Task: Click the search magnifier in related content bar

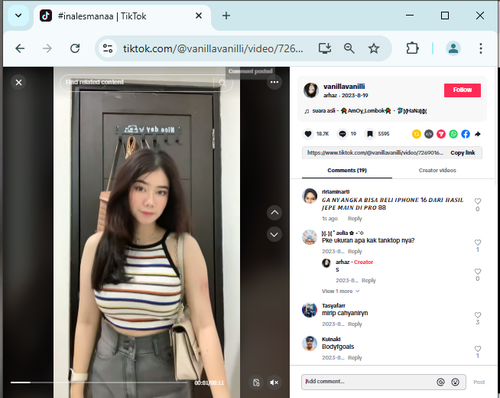Action: click(222, 82)
